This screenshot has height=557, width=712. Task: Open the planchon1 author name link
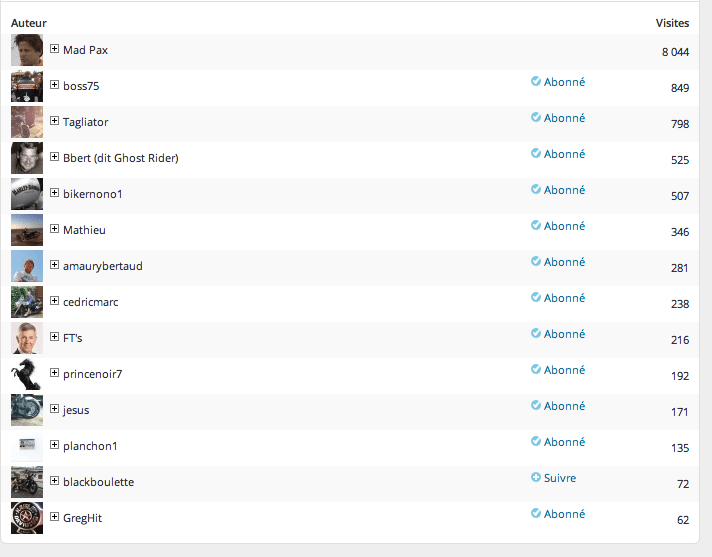(90, 446)
